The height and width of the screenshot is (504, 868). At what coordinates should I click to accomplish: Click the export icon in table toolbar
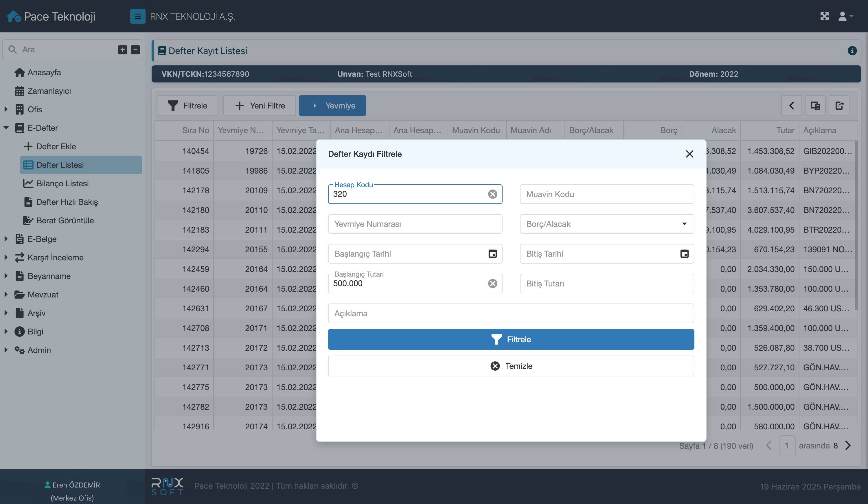click(x=839, y=105)
